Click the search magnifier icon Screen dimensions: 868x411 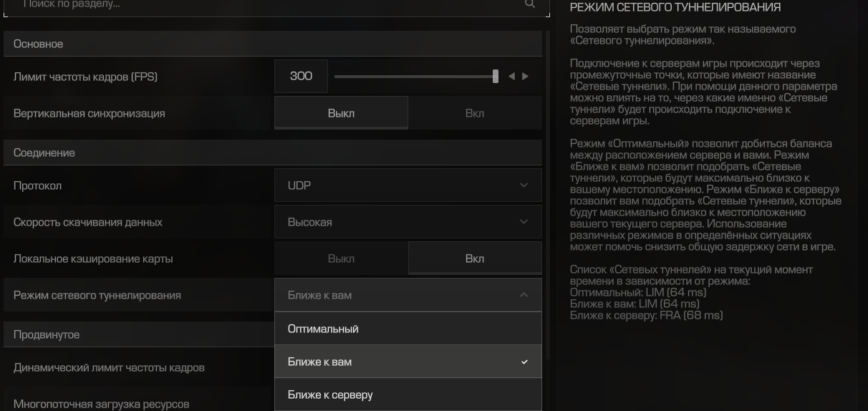click(530, 4)
